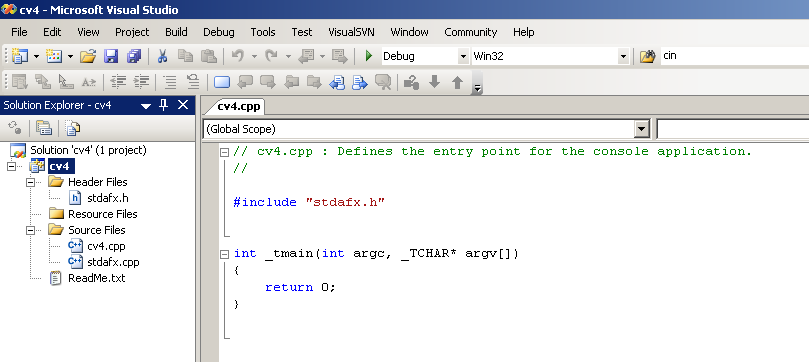Click the Display Word Completion icon
Viewport: 809px width, 362px height.
[x=89, y=82]
